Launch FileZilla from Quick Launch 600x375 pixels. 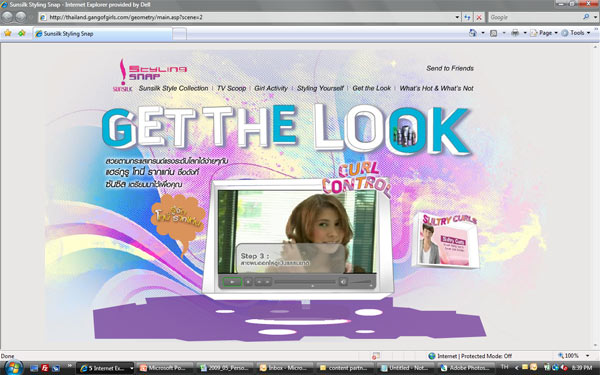point(45,368)
